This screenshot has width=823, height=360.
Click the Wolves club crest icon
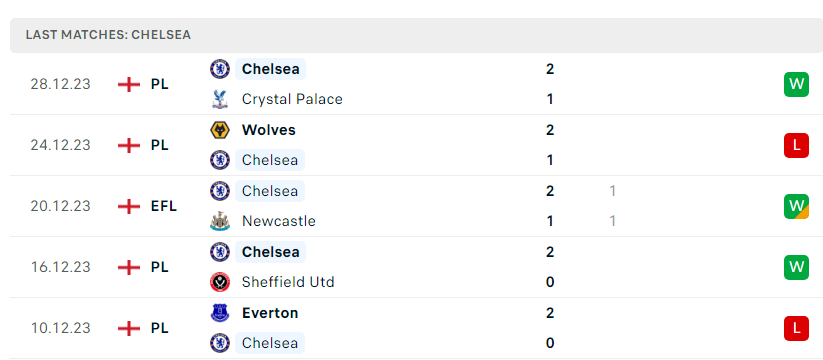(x=220, y=130)
